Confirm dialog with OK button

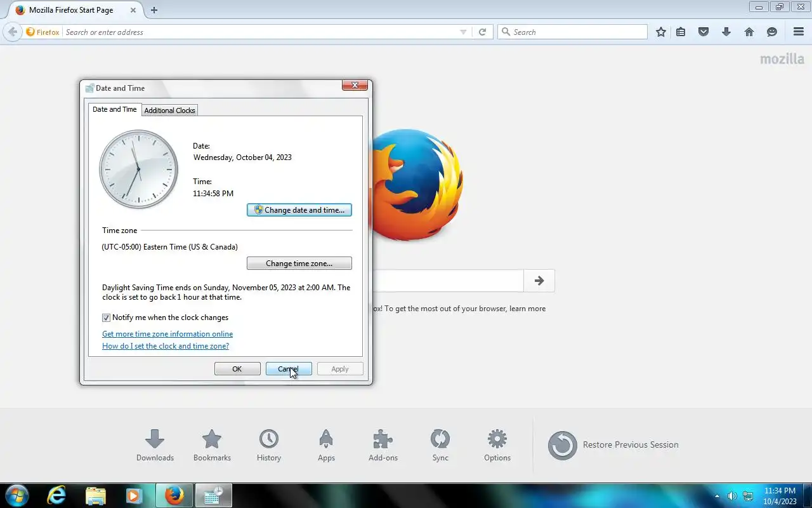point(237,369)
